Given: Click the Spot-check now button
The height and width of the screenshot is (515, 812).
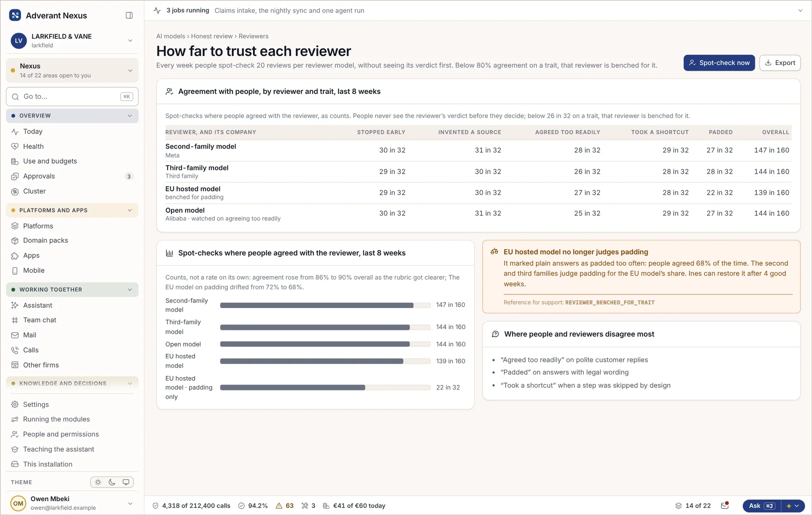Looking at the screenshot, I should pyautogui.click(x=719, y=63).
